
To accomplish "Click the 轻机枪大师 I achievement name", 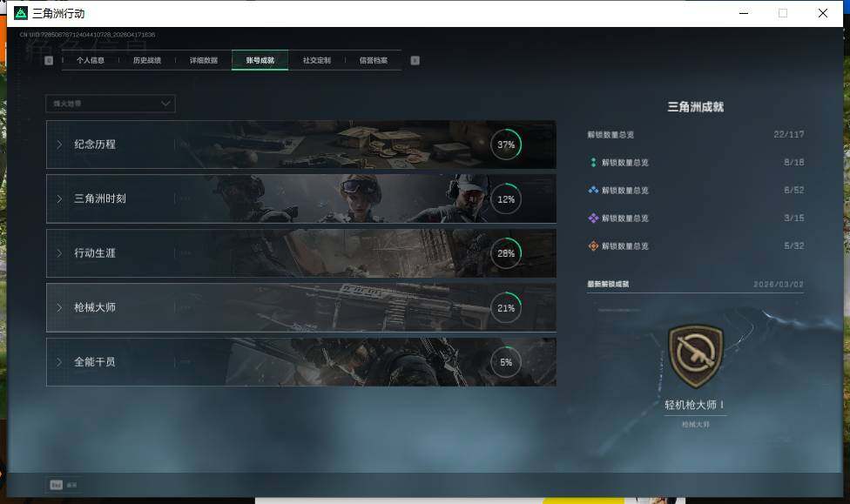I will pos(694,405).
